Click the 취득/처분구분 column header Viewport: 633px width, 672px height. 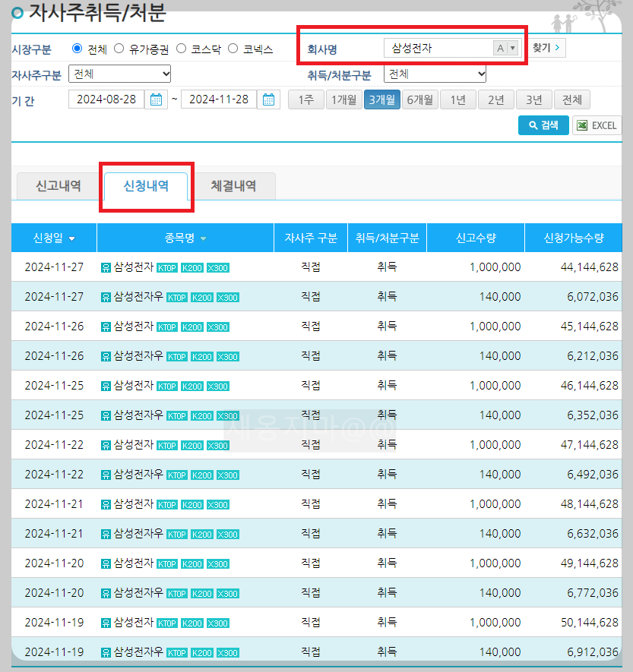(387, 238)
